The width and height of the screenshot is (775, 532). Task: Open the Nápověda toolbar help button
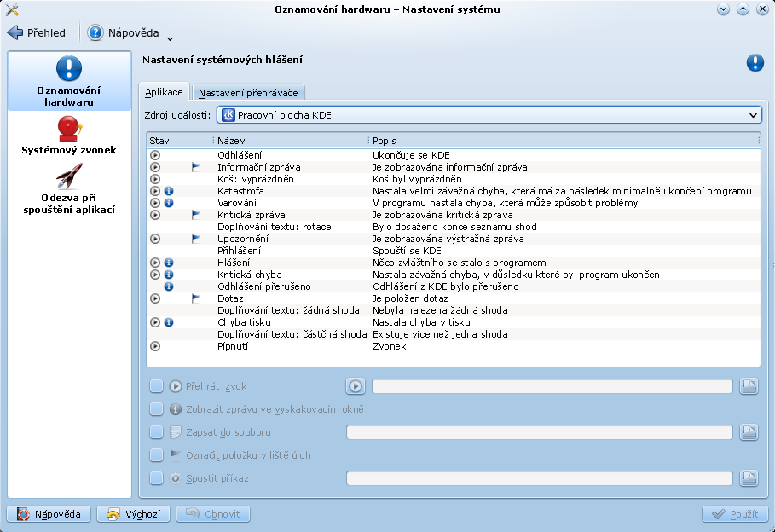coord(124,32)
